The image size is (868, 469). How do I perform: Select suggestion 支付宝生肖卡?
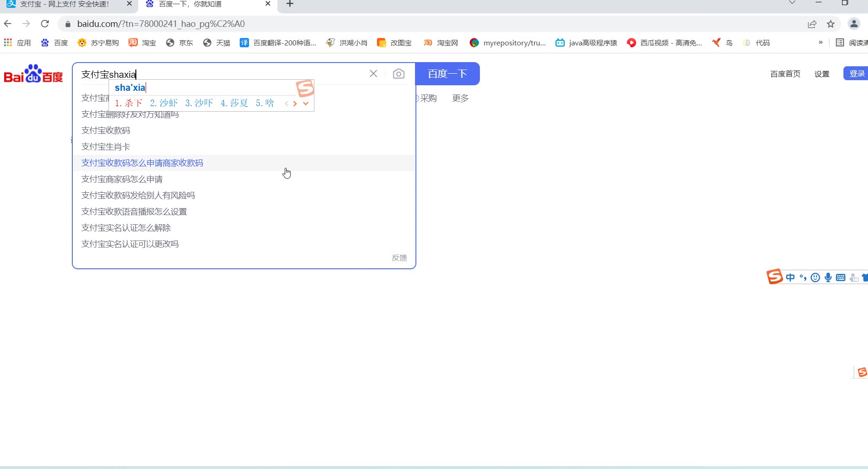pyautogui.click(x=244, y=147)
